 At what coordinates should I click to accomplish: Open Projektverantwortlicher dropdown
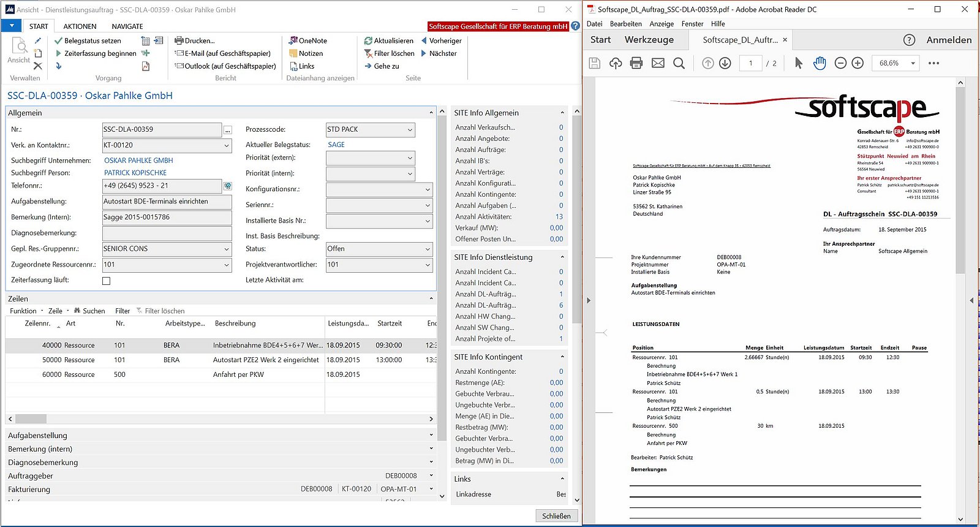(x=428, y=265)
